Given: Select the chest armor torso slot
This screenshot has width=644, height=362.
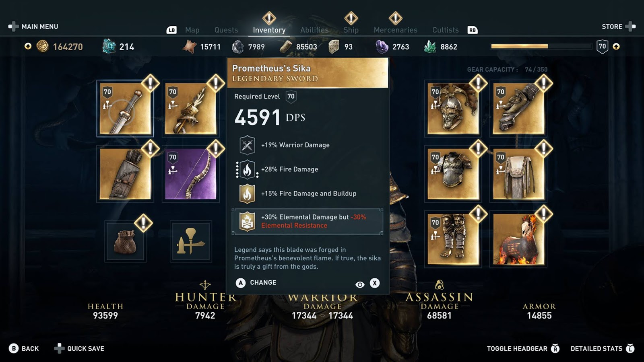Looking at the screenshot, I should tap(453, 174).
